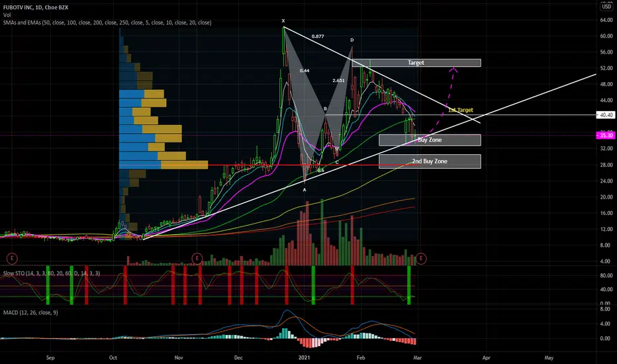
Task: Click the Feb date on time axis
Action: pos(361,357)
